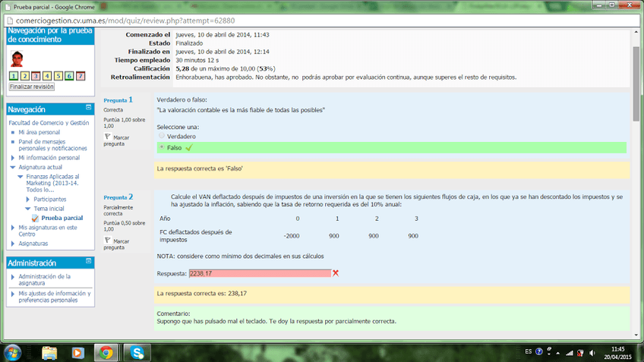Click the red incorrect X mark
The width and height of the screenshot is (644, 362).
click(x=336, y=273)
